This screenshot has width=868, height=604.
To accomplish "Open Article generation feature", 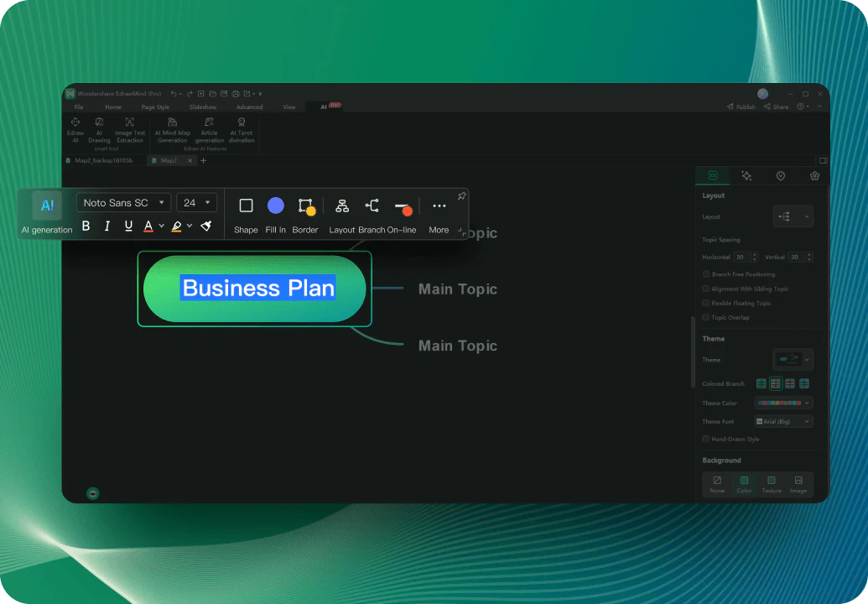I will pos(210,129).
